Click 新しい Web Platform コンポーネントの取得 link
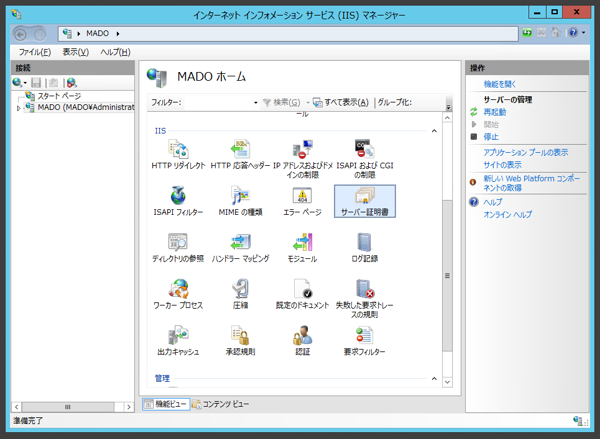The width and height of the screenshot is (600, 439). click(532, 183)
